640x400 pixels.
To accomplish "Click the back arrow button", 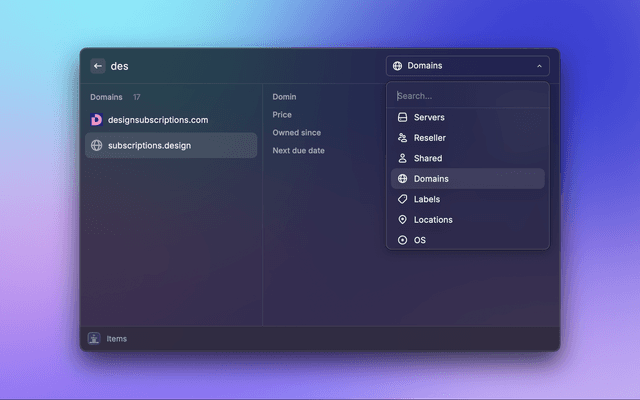I will click(98, 66).
